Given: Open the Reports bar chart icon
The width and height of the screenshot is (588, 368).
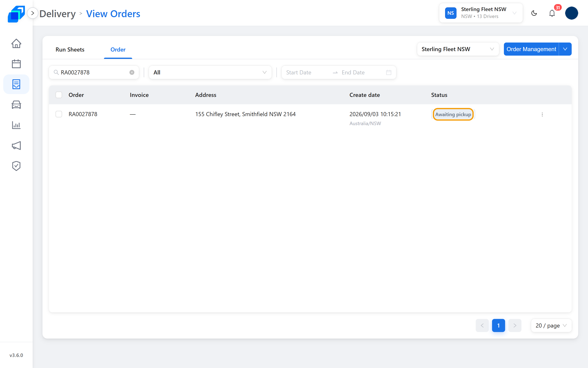Looking at the screenshot, I should tap(16, 125).
